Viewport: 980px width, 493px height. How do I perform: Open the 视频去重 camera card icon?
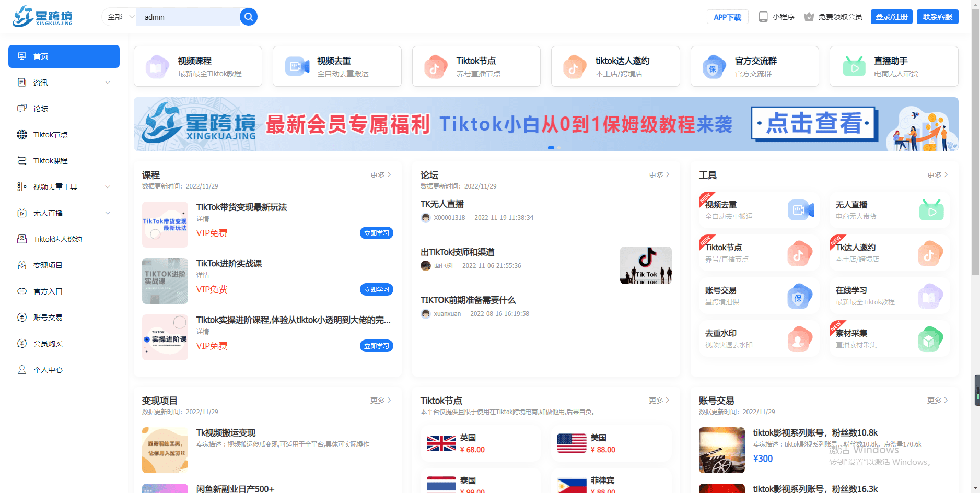297,66
